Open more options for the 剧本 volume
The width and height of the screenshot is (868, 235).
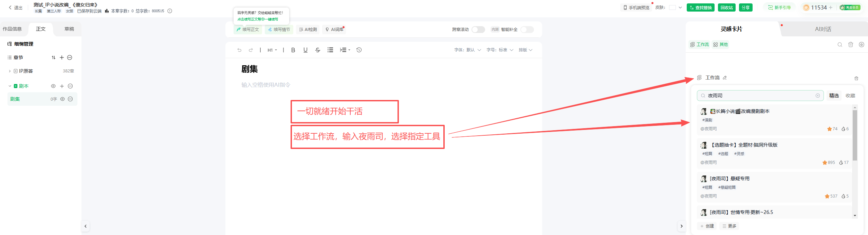[x=70, y=86]
